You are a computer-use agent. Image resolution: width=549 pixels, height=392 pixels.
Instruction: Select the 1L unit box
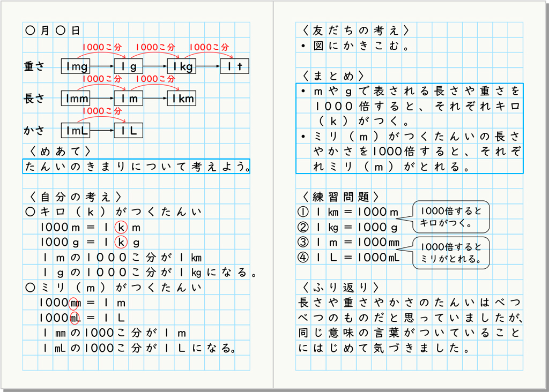pyautogui.click(x=128, y=130)
